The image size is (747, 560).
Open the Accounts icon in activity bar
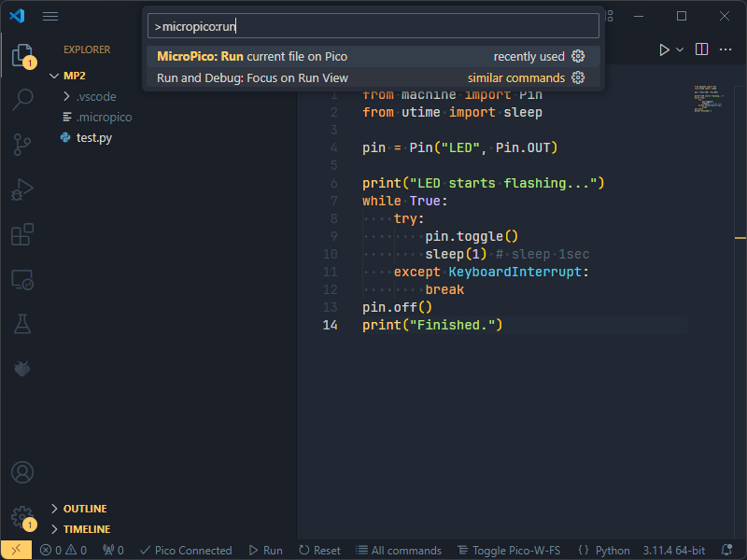tap(22, 473)
